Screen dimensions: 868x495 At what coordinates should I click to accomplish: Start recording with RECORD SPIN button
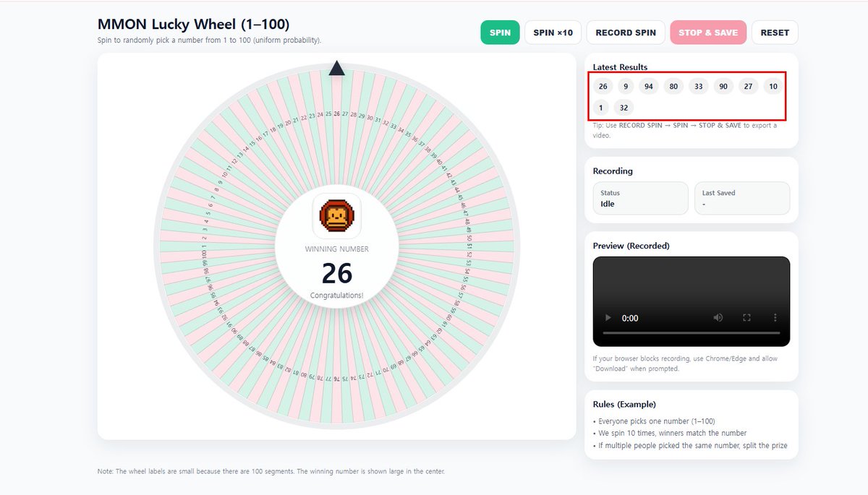626,33
